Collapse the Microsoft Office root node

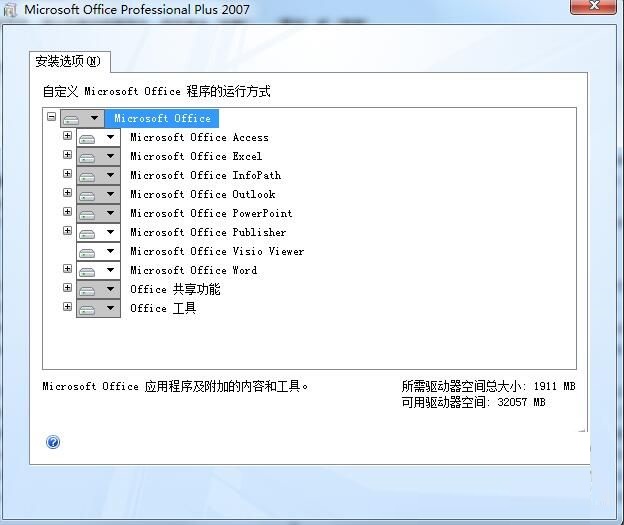tap(51, 117)
